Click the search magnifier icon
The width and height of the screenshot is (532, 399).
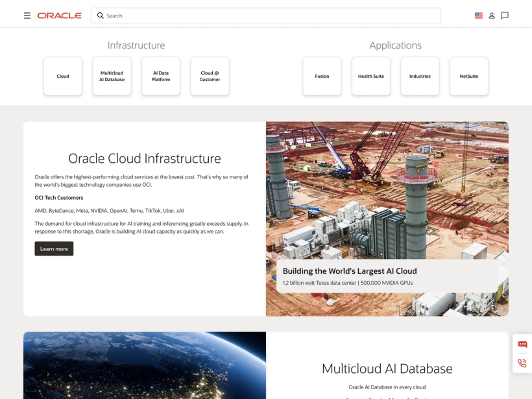pos(100,16)
